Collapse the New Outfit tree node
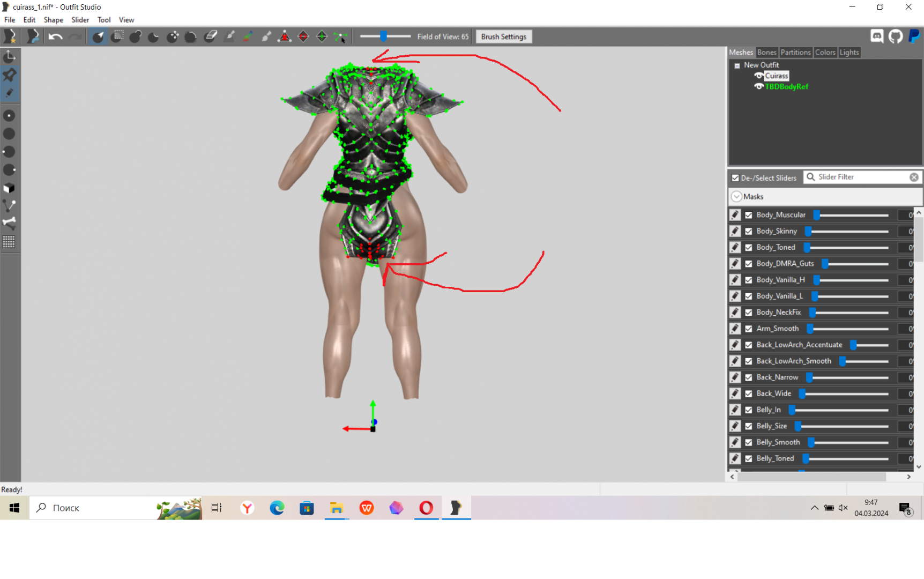 [737, 65]
